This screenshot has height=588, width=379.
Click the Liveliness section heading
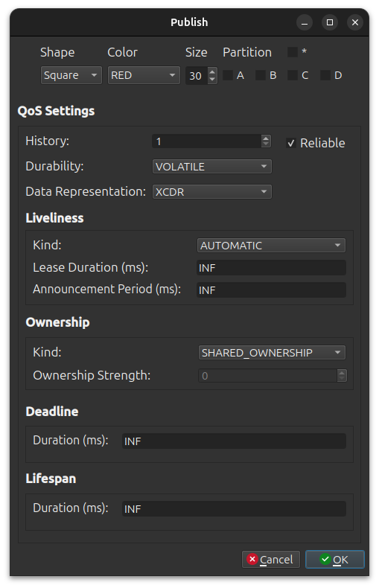click(x=55, y=218)
